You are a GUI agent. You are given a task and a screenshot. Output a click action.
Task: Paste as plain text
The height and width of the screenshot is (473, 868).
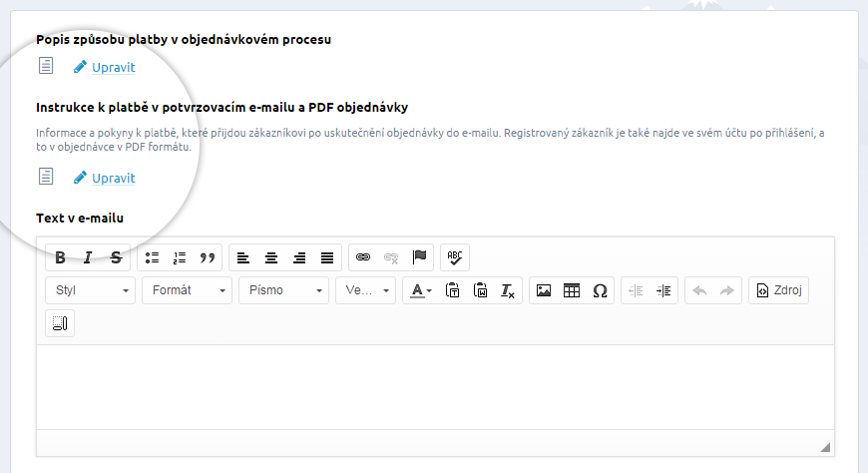click(x=452, y=290)
